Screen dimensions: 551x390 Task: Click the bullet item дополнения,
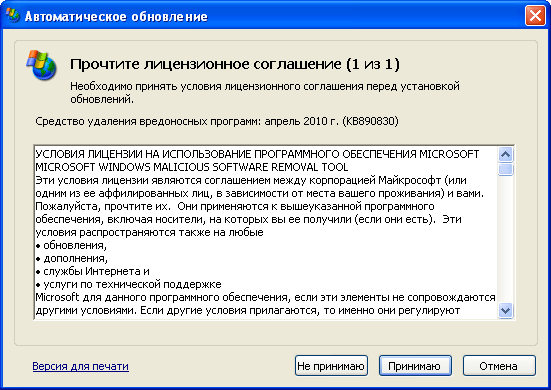point(71,258)
